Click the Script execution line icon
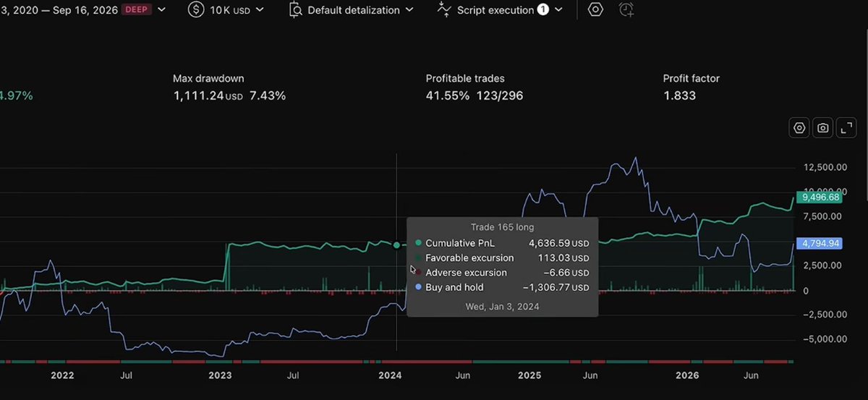868x400 pixels. point(445,10)
